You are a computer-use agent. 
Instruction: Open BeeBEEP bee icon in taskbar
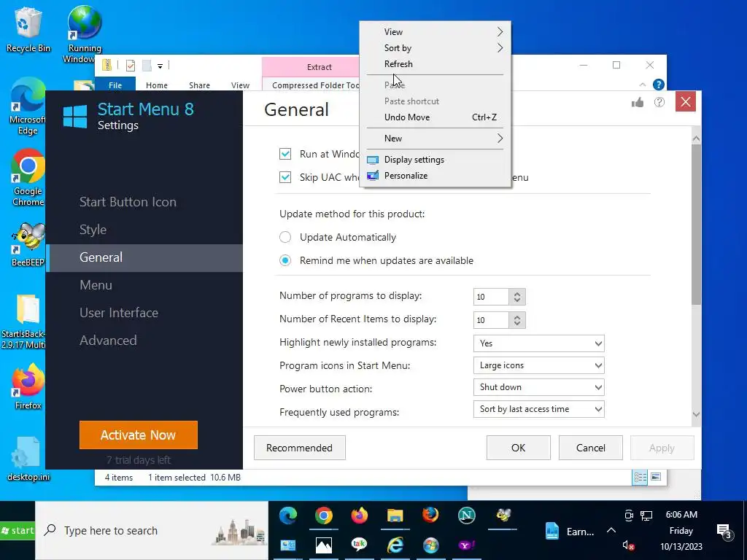coord(503,515)
